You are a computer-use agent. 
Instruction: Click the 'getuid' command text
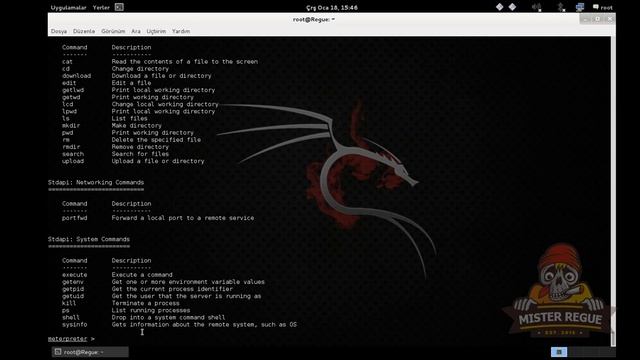click(x=73, y=296)
